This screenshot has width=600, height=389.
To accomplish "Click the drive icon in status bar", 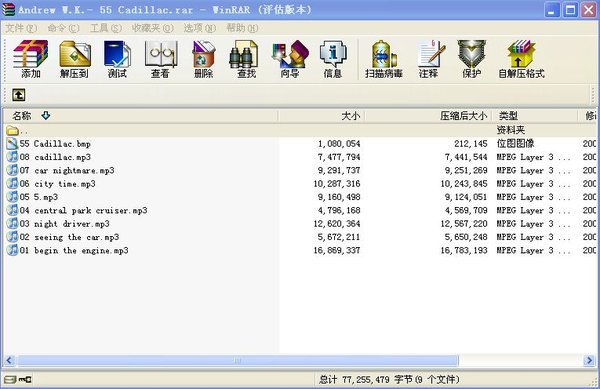I will [x=10, y=379].
